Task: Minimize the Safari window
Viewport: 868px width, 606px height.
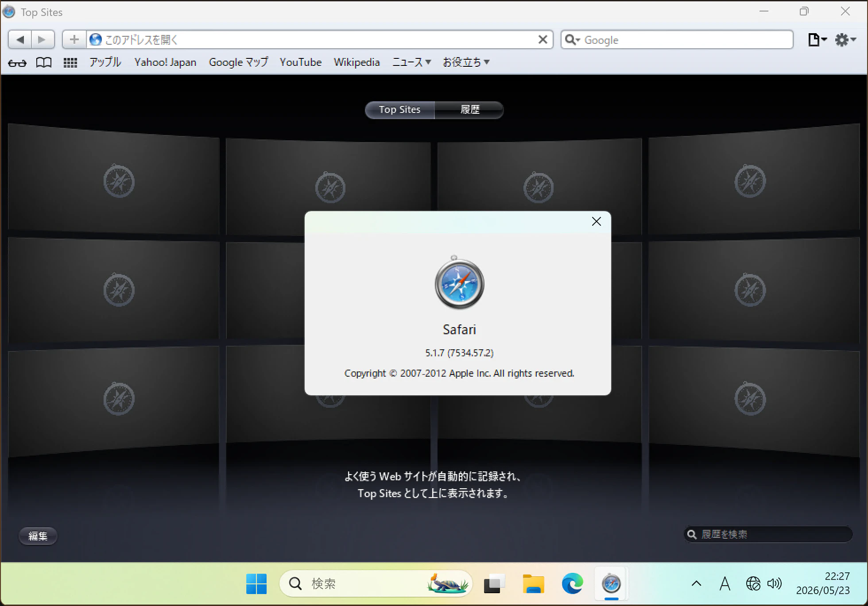Action: (764, 12)
